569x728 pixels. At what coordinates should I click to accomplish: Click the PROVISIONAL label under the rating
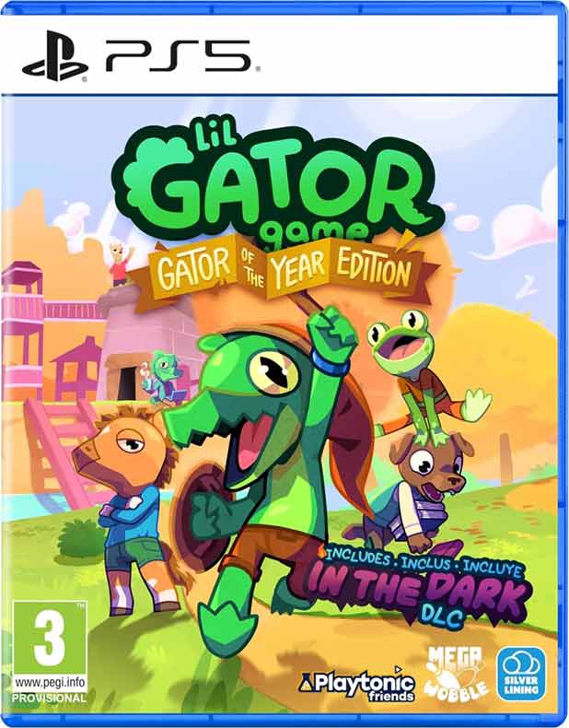click(x=49, y=698)
